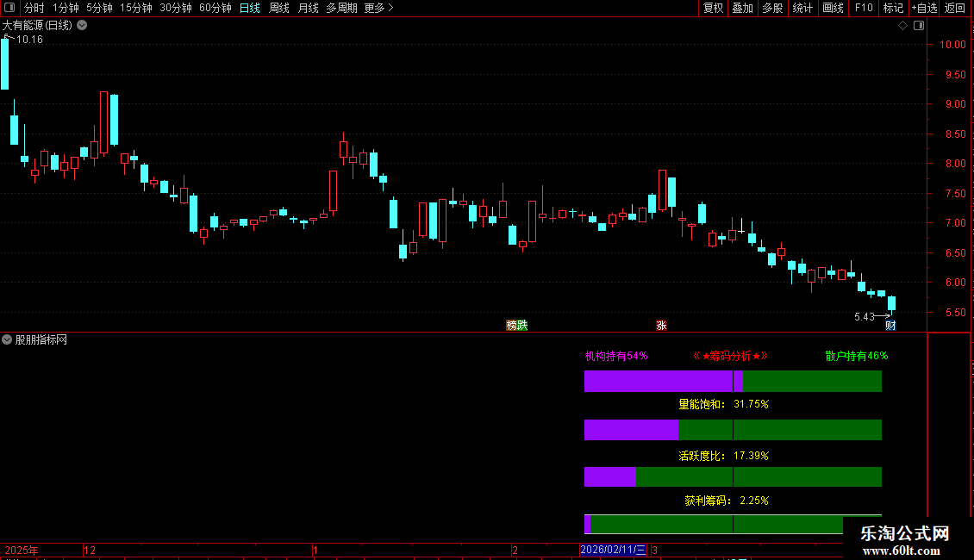This screenshot has height=560, width=974.
Task: Add stock via +自选
Action: 924,8
